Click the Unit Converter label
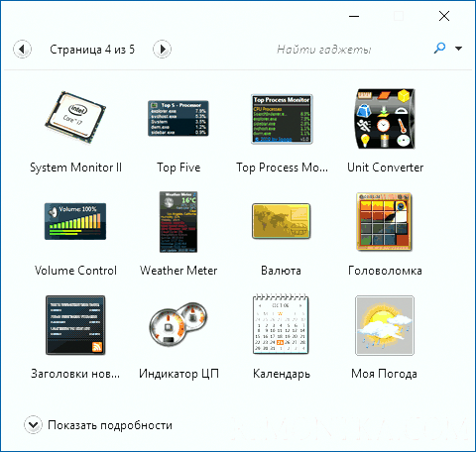This screenshot has width=476, height=452. [x=385, y=168]
